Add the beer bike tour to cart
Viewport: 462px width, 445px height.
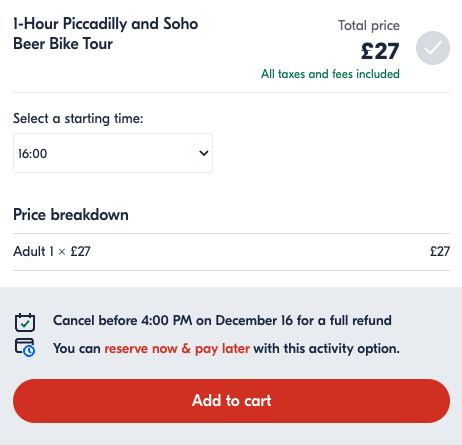click(x=231, y=401)
